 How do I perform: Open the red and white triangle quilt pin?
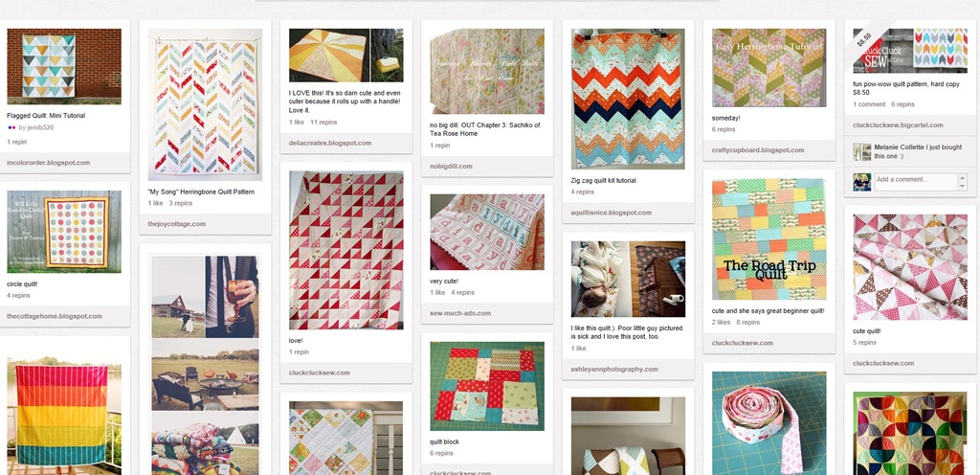pos(346,250)
